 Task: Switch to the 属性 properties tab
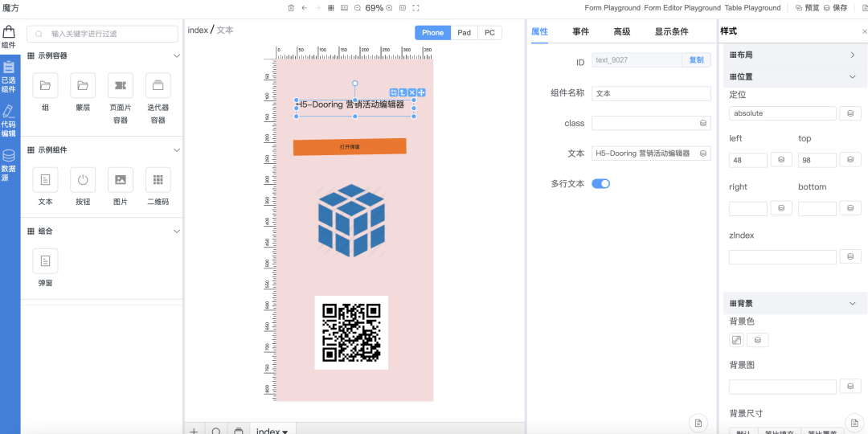click(x=539, y=31)
